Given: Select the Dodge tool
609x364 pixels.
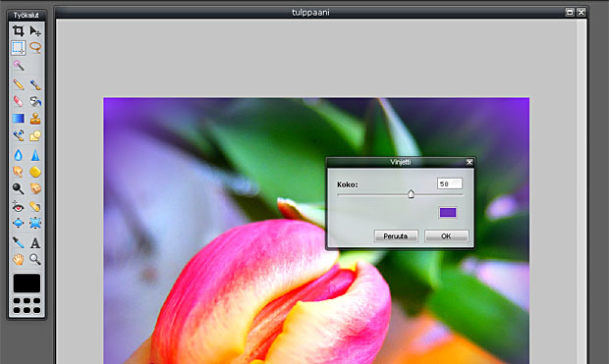Looking at the screenshot, I should [18, 188].
